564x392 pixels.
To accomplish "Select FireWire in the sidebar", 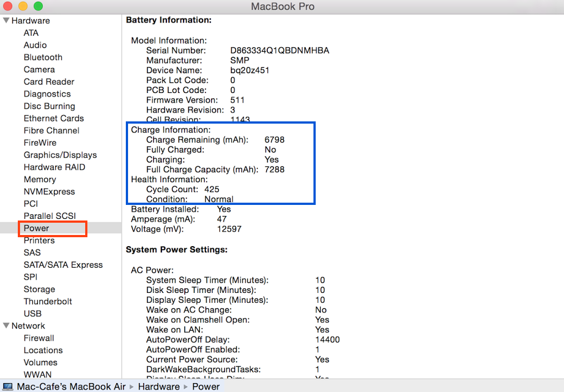I will click(40, 143).
